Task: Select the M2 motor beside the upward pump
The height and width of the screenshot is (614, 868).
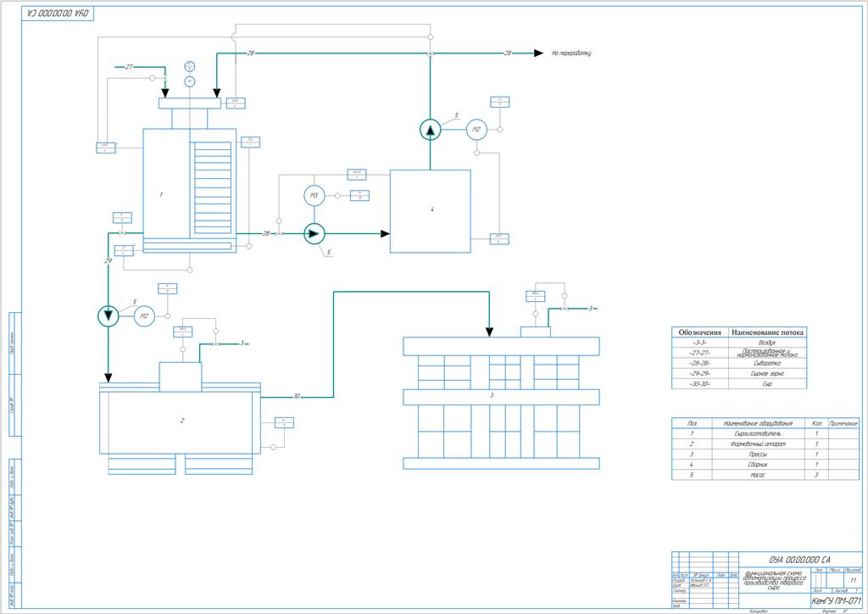Action: tap(476, 130)
